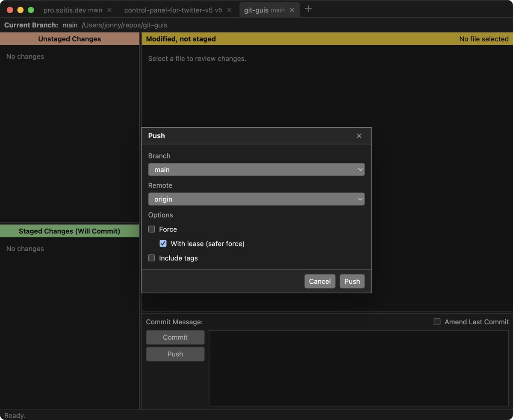The image size is (513, 420).
Task: Click the Push button below Commit
Action: click(x=175, y=354)
